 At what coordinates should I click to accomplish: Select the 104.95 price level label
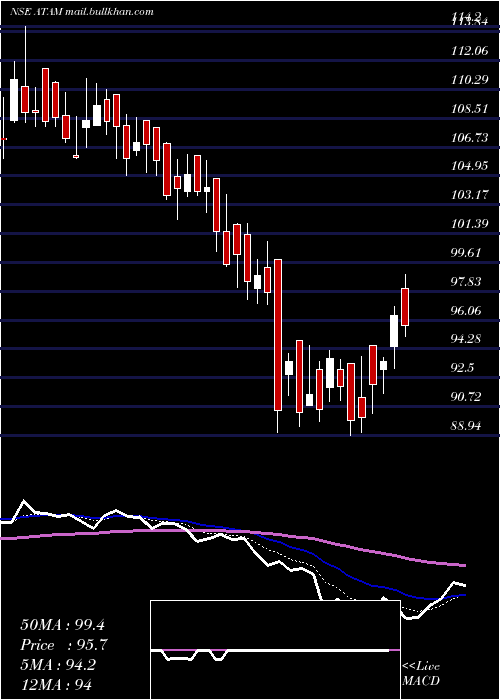(470, 167)
